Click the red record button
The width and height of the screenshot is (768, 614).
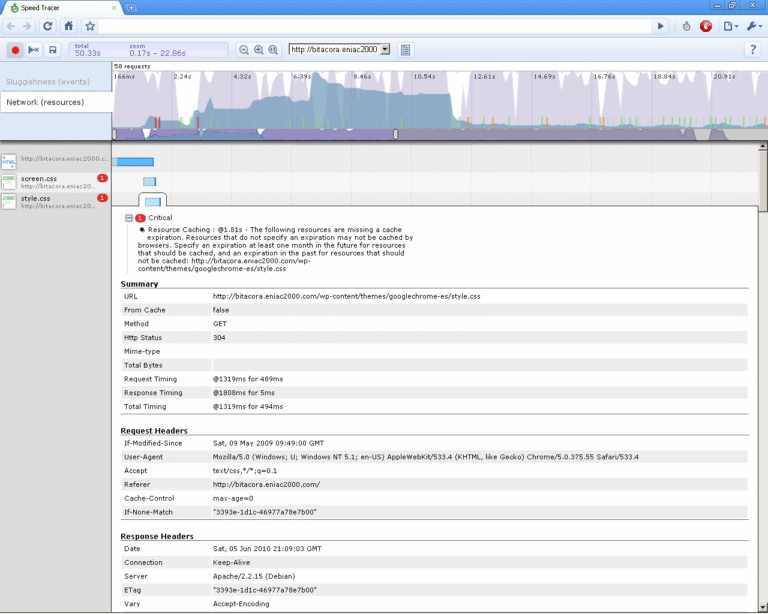(15, 49)
